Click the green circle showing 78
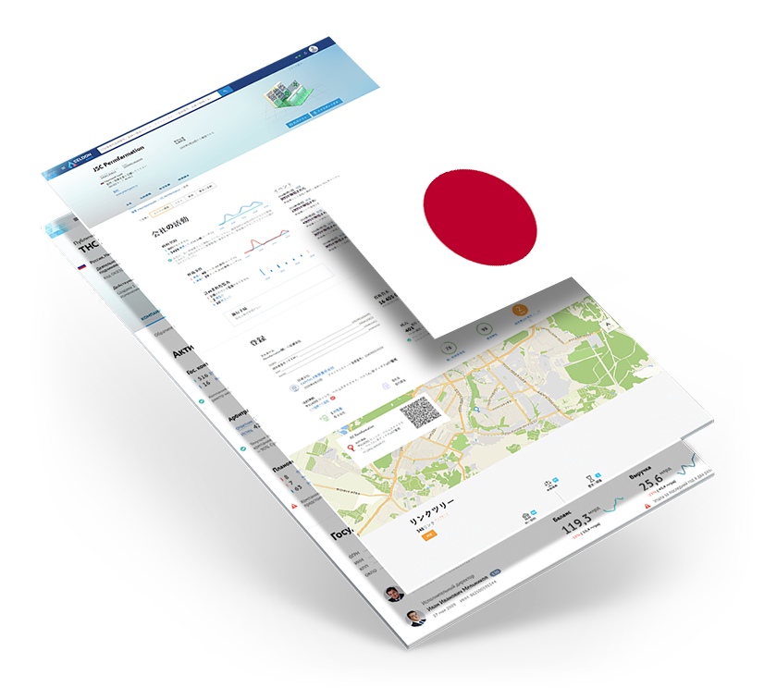 point(448,349)
